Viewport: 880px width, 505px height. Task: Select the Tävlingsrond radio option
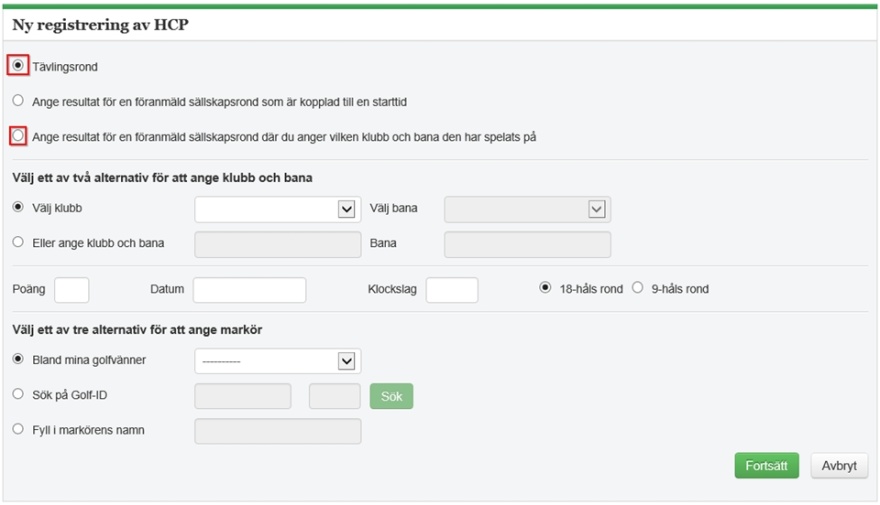18,66
